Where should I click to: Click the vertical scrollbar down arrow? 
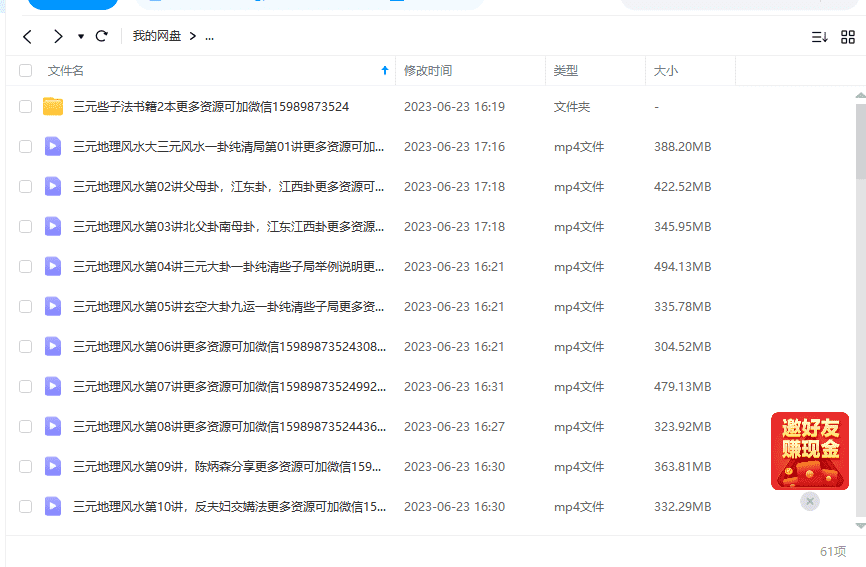tap(860, 525)
